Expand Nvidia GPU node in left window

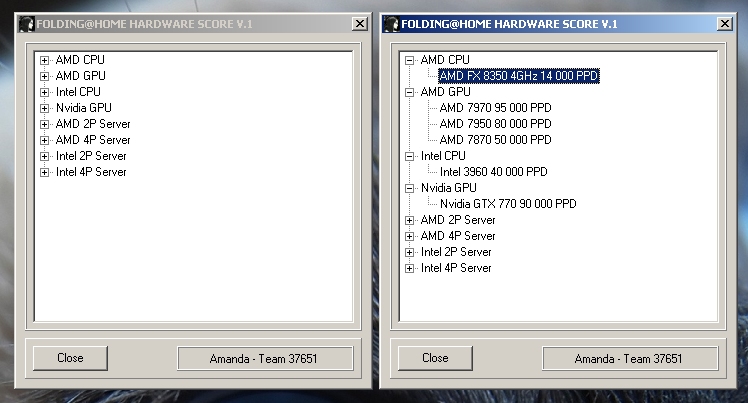44,108
